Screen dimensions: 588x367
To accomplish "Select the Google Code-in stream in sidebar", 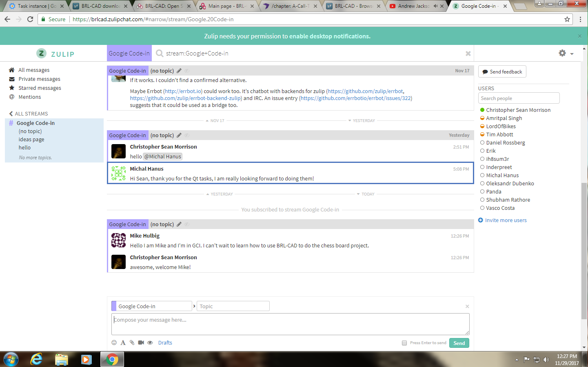I will point(36,123).
